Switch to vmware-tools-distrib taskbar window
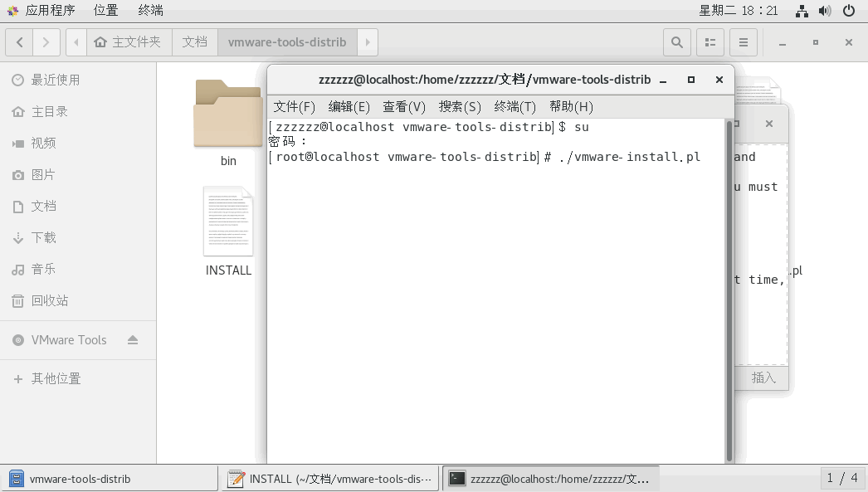The height and width of the screenshot is (492, 868). coord(109,479)
